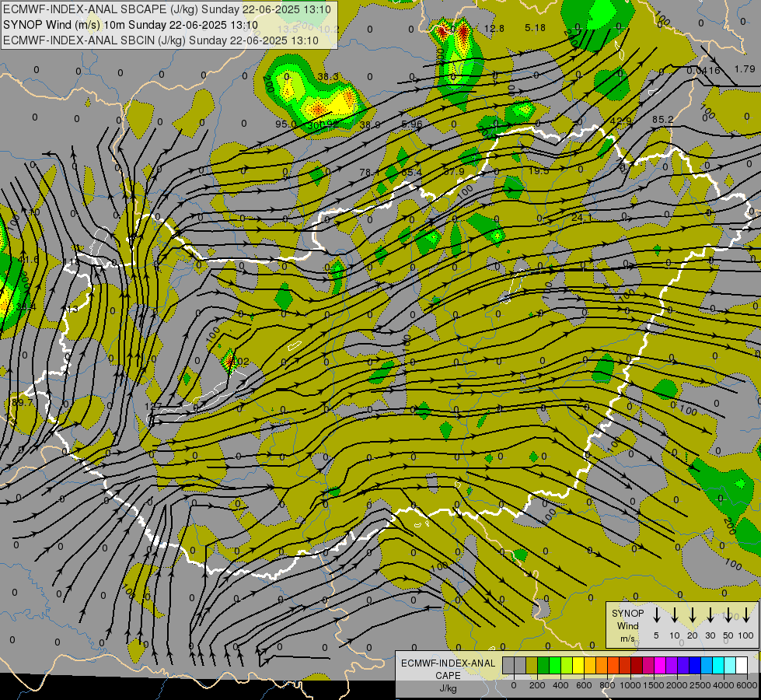Click the 2500 tick label on the CAPE scale
This screenshot has width=761, height=700.
point(700,685)
